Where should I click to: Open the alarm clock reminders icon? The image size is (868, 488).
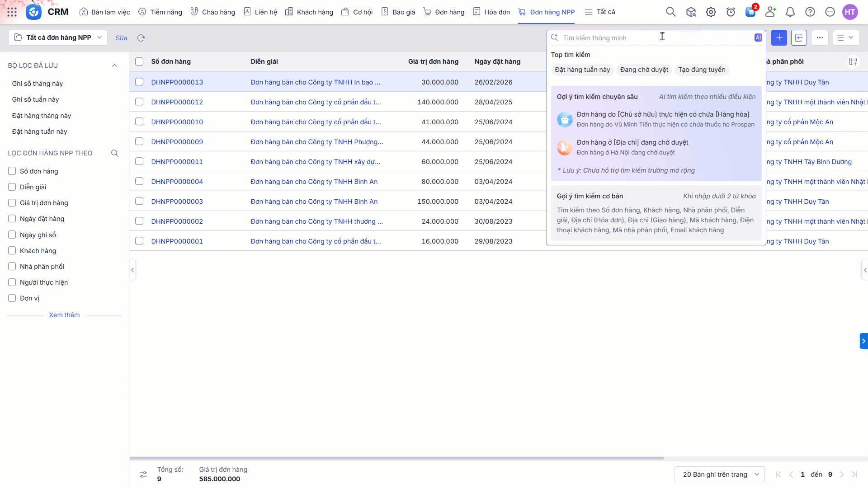point(731,12)
